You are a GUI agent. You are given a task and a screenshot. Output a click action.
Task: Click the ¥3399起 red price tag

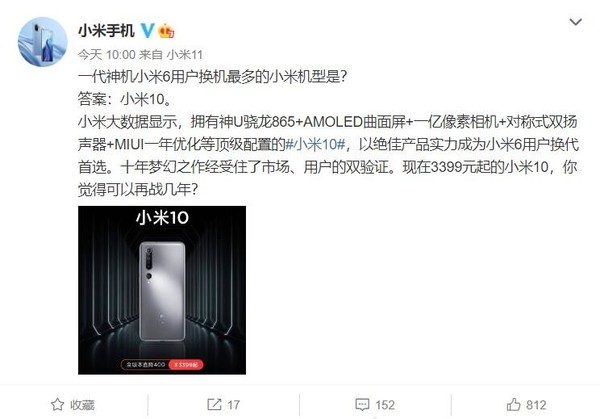point(186,365)
